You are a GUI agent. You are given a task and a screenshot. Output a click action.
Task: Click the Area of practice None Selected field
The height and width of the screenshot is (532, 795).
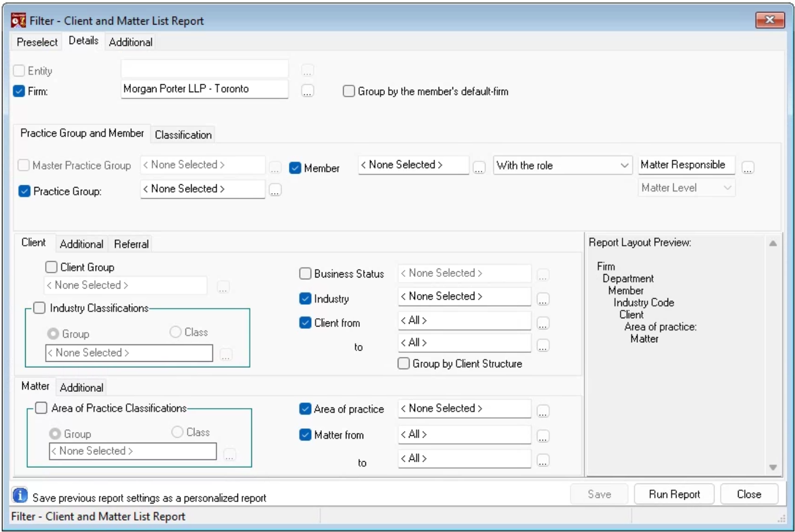(464, 409)
